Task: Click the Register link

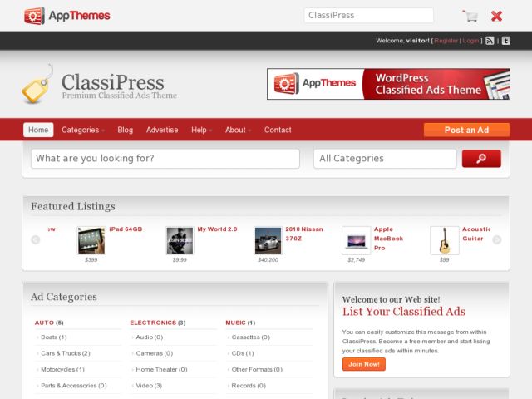Action: (x=446, y=41)
